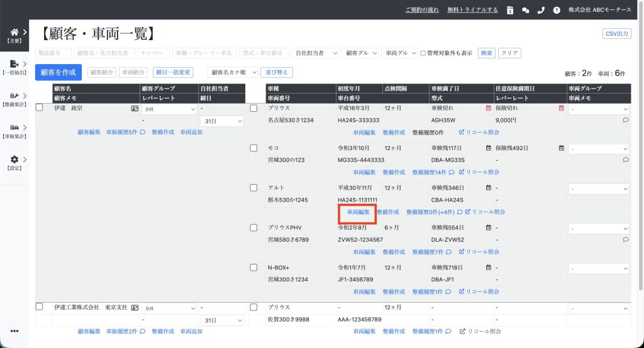Click the 電話番号 search field
644x348 pixels.
click(53, 53)
